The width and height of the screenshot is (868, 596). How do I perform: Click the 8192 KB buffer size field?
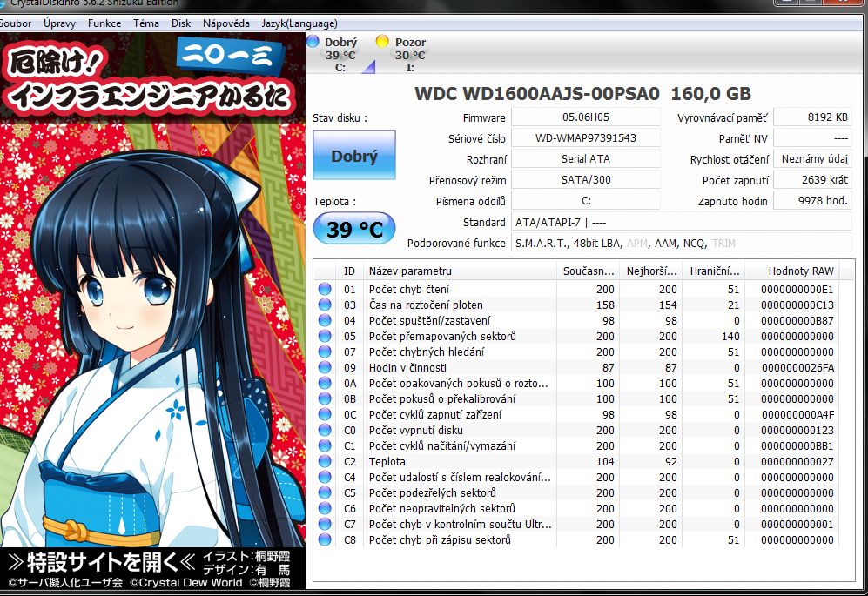[x=812, y=117]
